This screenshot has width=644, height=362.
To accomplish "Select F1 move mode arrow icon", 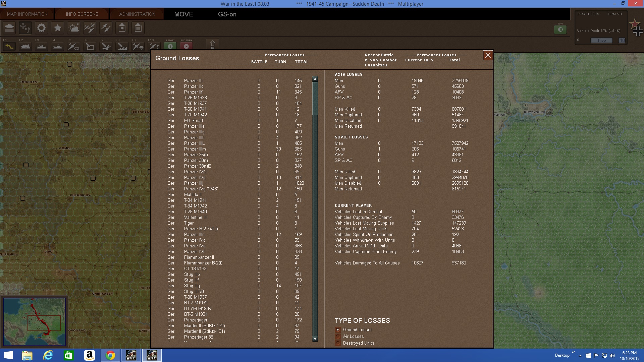I will click(x=9, y=46).
